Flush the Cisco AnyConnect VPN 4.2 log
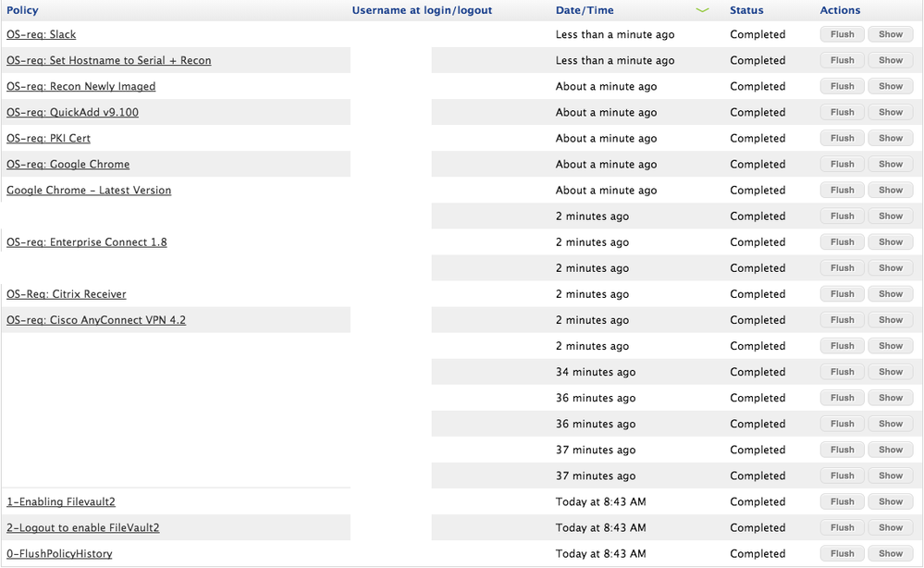 coord(842,319)
